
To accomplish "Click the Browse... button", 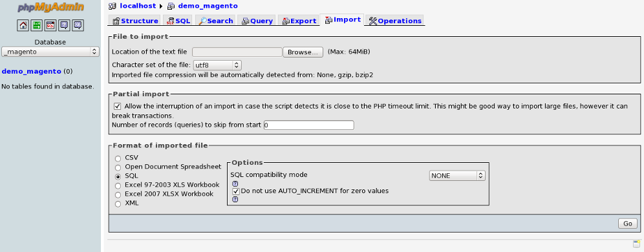I will pyautogui.click(x=303, y=52).
